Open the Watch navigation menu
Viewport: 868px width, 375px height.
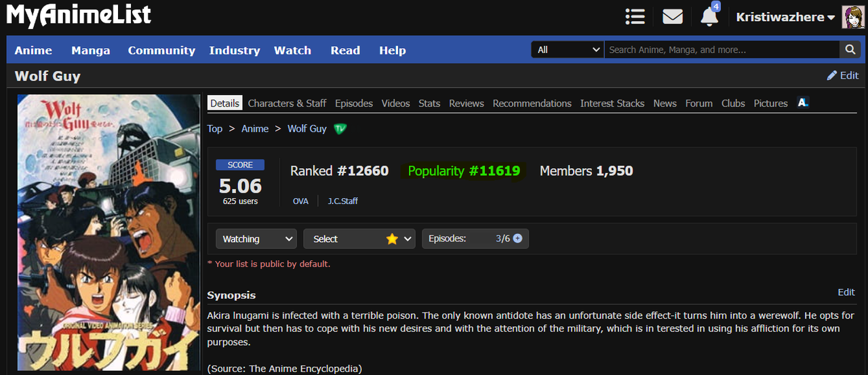coord(292,50)
